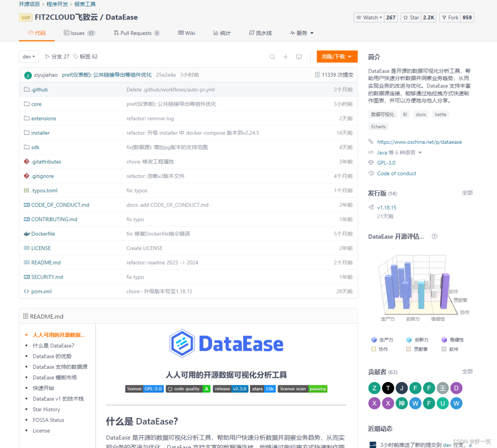This screenshot has height=448, width=497.
Task: Click the Dockerfile whale icon
Action: pyautogui.click(x=26, y=234)
